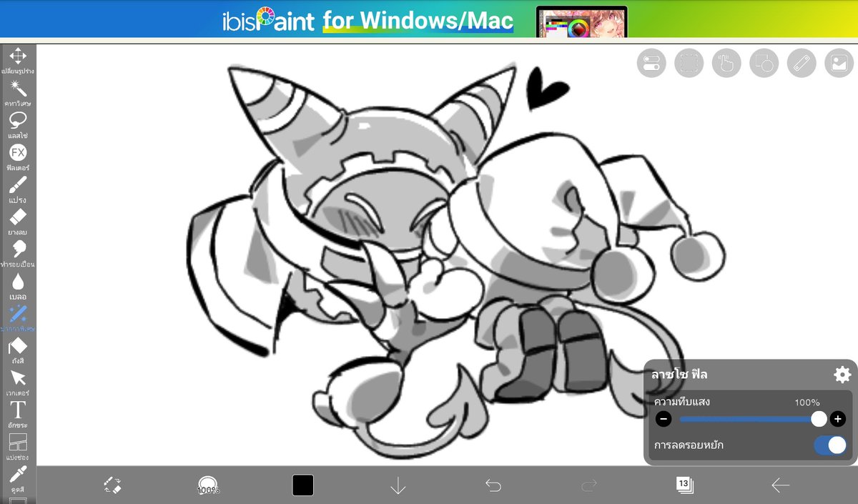This screenshot has width=858, height=504.
Task: Select the Lasso tool
Action: tap(18, 125)
